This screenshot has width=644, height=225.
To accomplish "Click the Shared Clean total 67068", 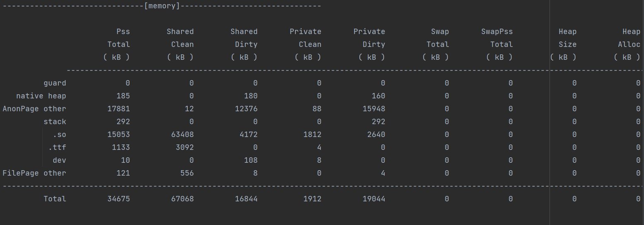I will tap(182, 199).
